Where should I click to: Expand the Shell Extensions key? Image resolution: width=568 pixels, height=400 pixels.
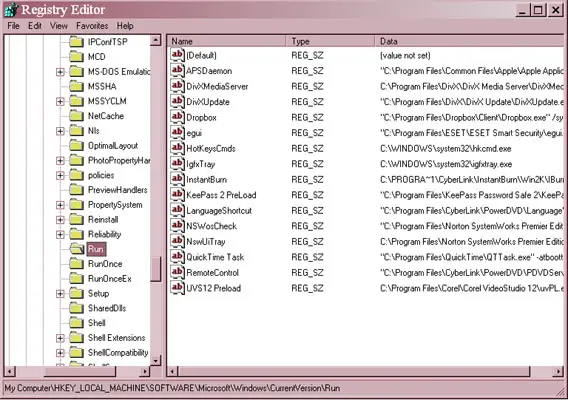(x=60, y=338)
